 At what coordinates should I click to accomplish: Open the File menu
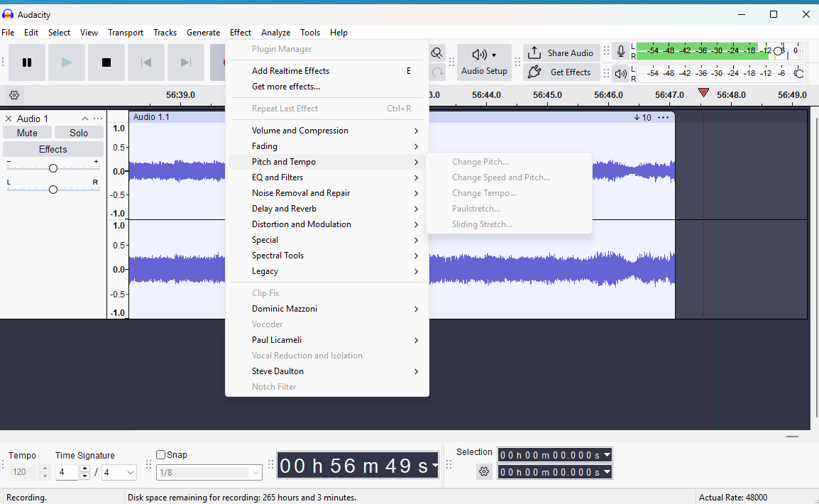tap(8, 33)
